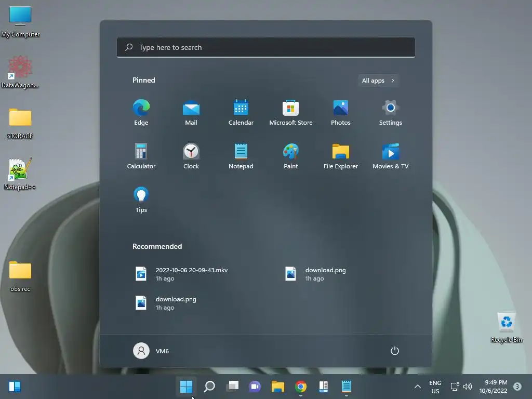532x399 pixels.
Task: Open the VM6 user account menu
Action: pyautogui.click(x=151, y=351)
